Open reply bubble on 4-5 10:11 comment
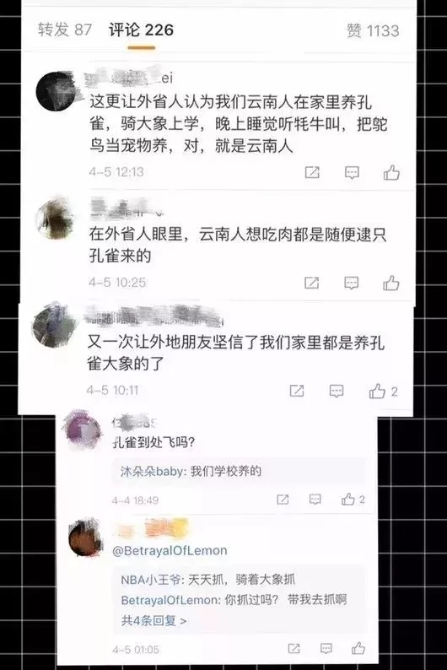 tap(336, 391)
